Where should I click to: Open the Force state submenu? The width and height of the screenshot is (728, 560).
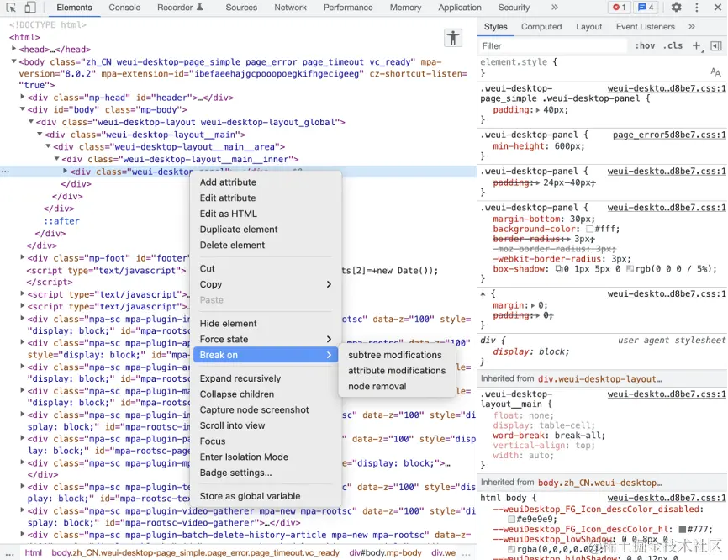pyautogui.click(x=266, y=339)
